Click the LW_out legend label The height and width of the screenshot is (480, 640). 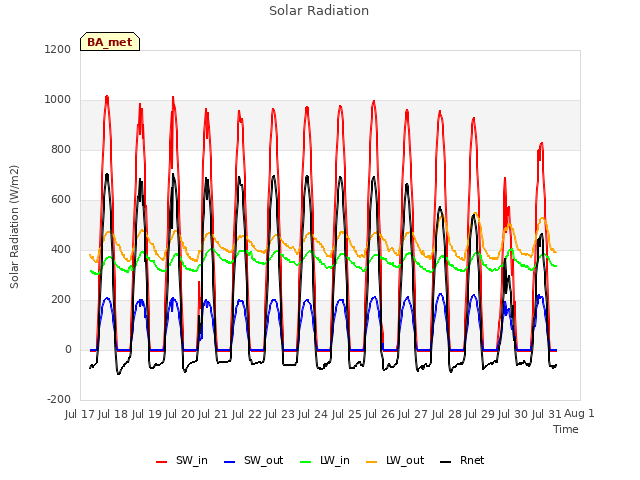[x=405, y=461]
